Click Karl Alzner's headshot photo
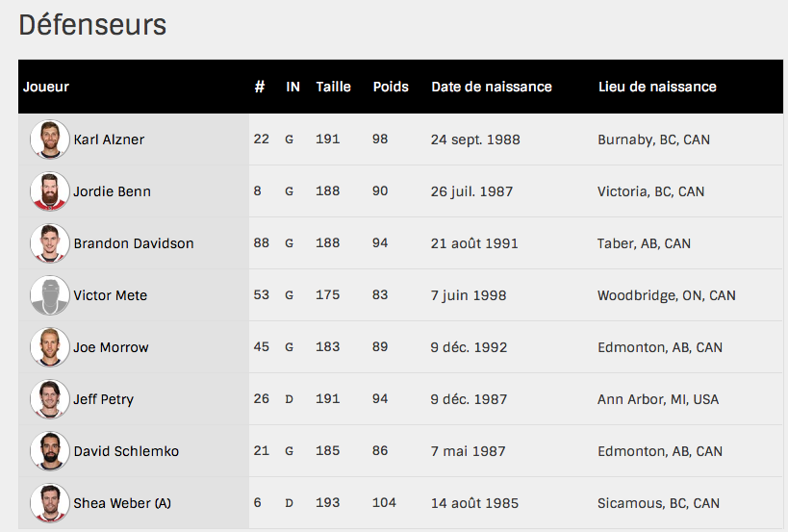 pos(49,139)
